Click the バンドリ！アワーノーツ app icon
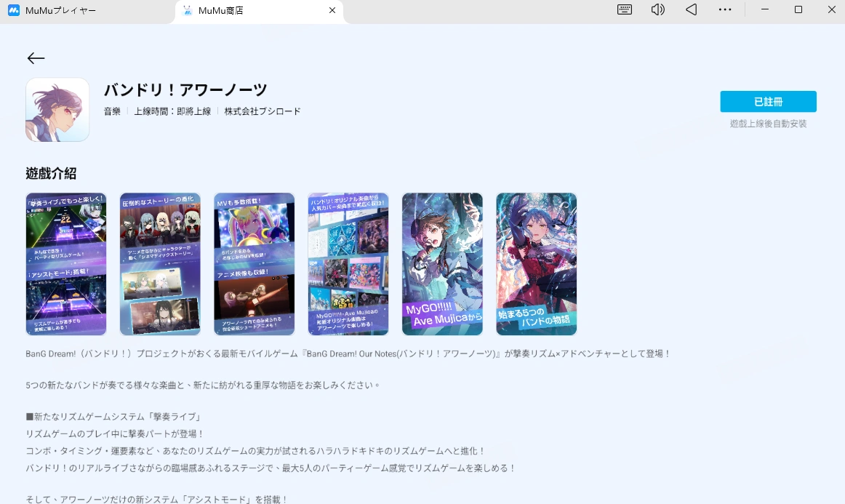The image size is (845, 504). pos(57,109)
